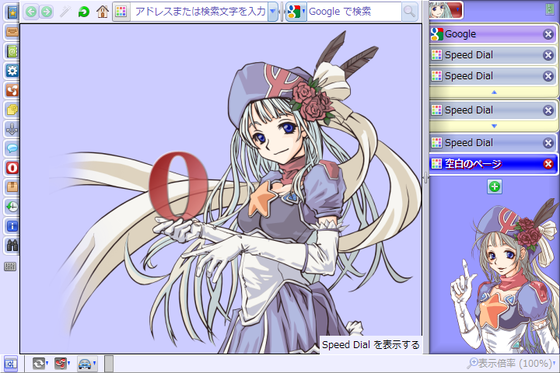Click the red Unite pinwheel status icon
The height and width of the screenshot is (373, 560).
point(60,363)
